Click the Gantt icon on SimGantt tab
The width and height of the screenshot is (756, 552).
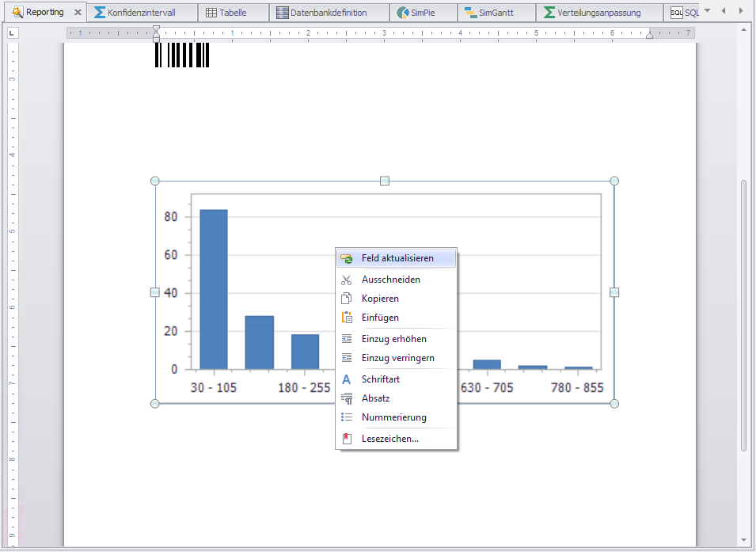(470, 13)
